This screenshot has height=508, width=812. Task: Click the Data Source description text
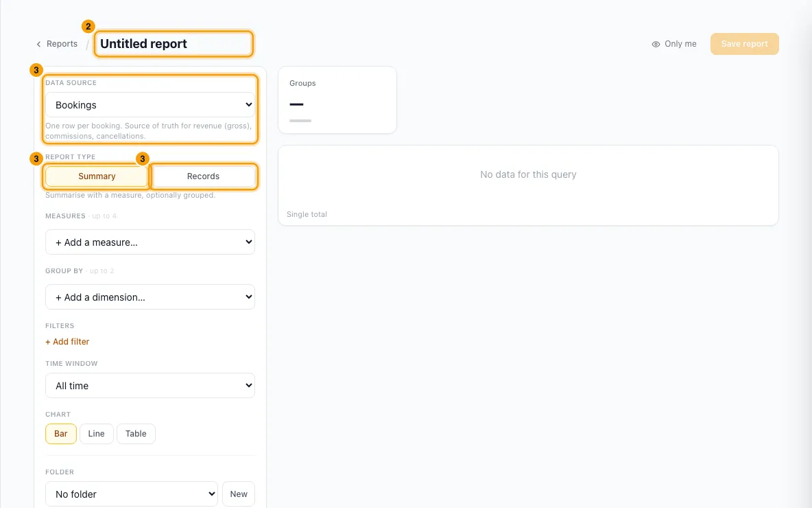(149, 130)
